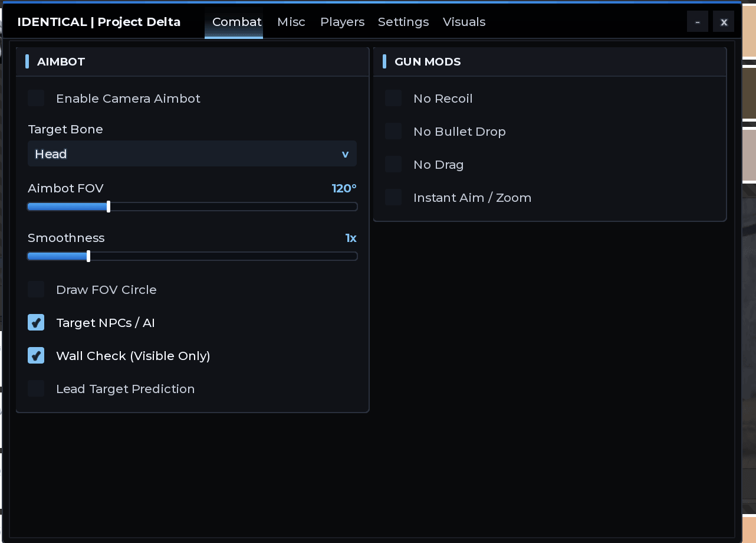Viewport: 756px width, 543px height.
Task: Close the menu with the x button
Action: click(x=724, y=22)
